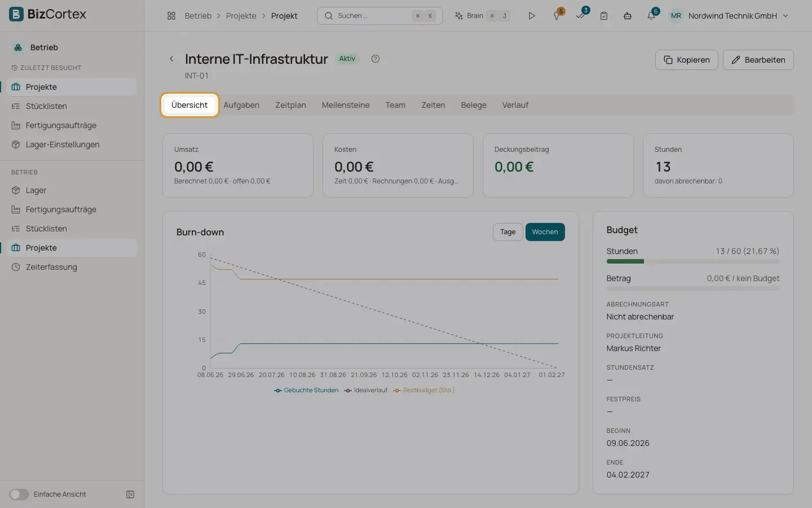Toggle the Einfache Ansicht switch
This screenshot has height=508, width=812.
(x=19, y=494)
